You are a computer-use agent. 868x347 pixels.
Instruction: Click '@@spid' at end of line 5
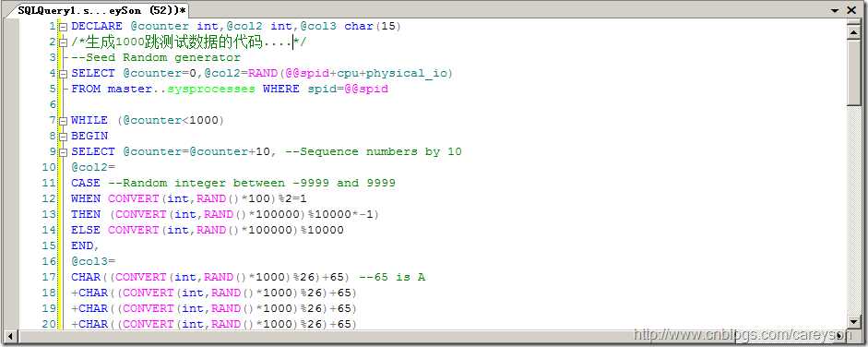(x=366, y=89)
